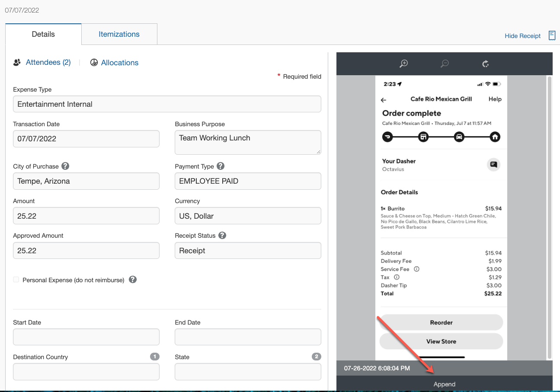
Task: Click the receipt icon next to Hide Receipt
Action: pyautogui.click(x=552, y=35)
